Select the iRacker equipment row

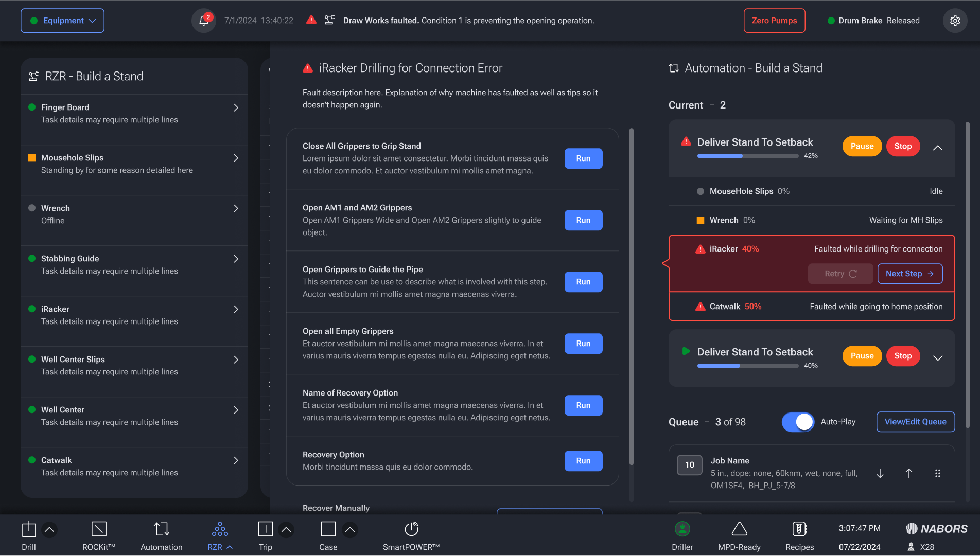tap(134, 321)
